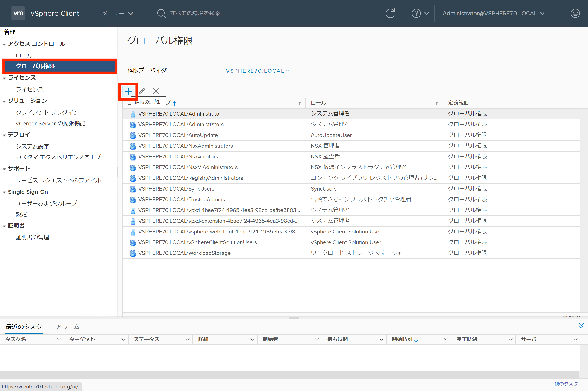
Task: Switch to the アラーム tab
Action: 67,327
